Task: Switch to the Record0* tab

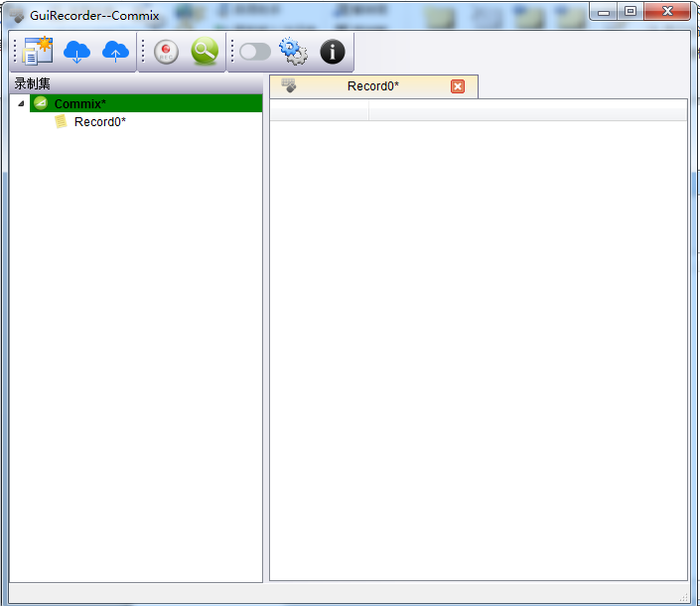Action: 373,86
